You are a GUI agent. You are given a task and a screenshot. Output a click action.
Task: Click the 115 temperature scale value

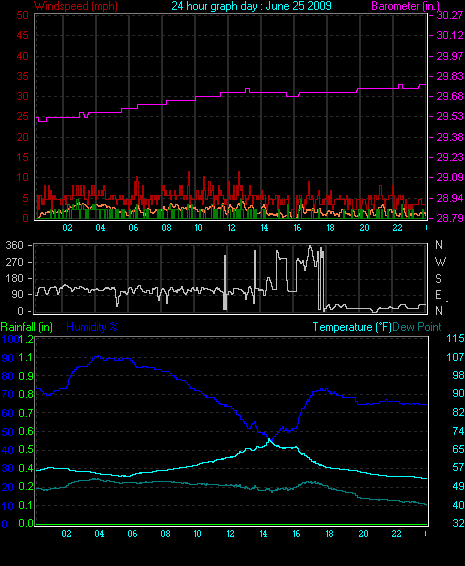(455, 338)
